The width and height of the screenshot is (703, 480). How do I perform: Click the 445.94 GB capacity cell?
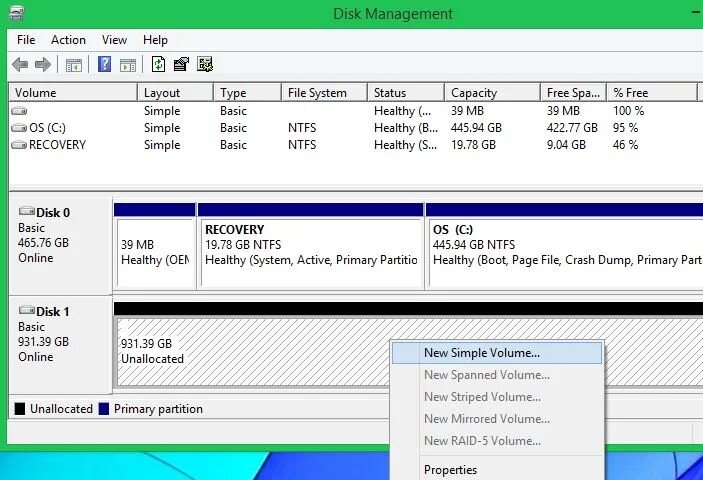[476, 128]
